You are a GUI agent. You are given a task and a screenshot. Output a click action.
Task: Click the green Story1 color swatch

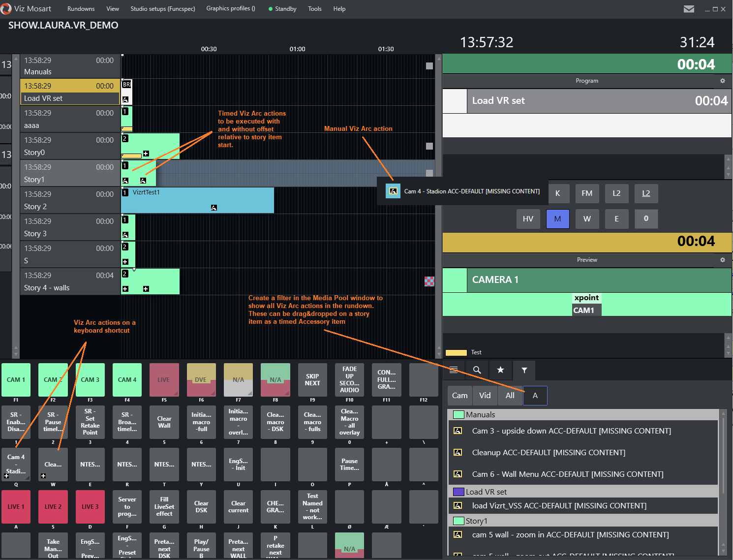(x=458, y=521)
